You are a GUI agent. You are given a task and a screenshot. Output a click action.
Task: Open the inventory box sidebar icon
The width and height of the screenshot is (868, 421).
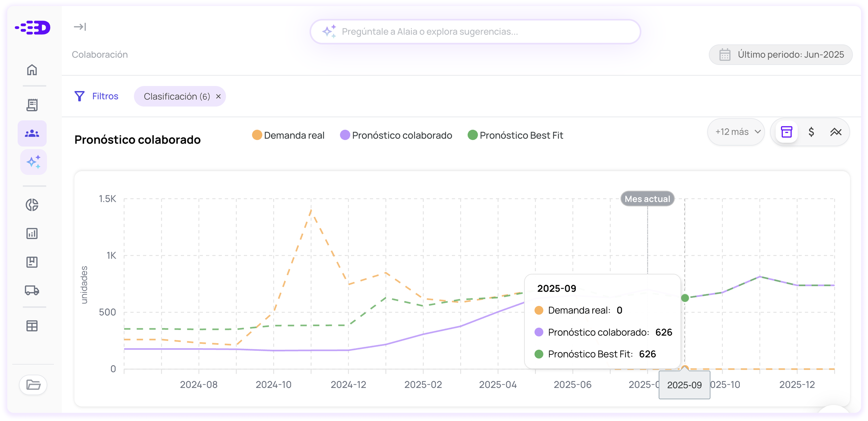point(32,262)
